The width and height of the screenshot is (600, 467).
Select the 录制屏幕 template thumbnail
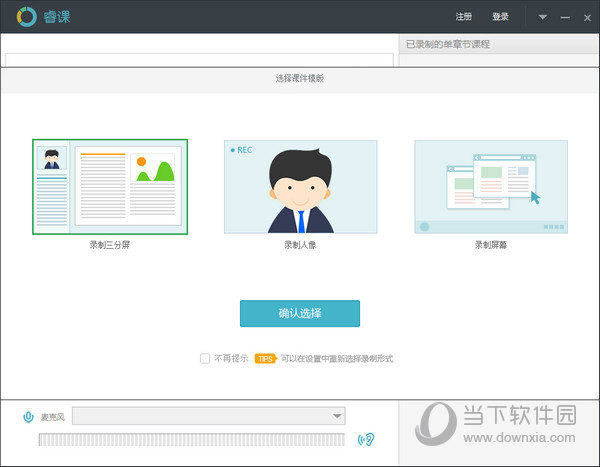click(491, 187)
